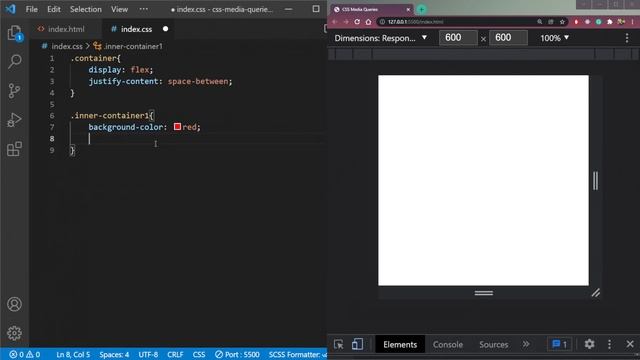Open a new browser tab with plus button
Screen dimensions: 640x360
[x=422, y=9]
